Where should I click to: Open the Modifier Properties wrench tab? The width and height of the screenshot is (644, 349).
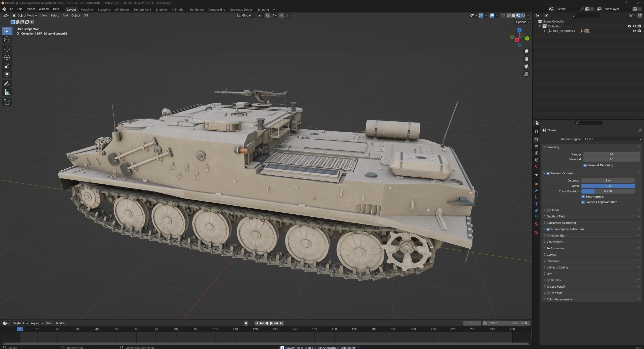pos(536,191)
